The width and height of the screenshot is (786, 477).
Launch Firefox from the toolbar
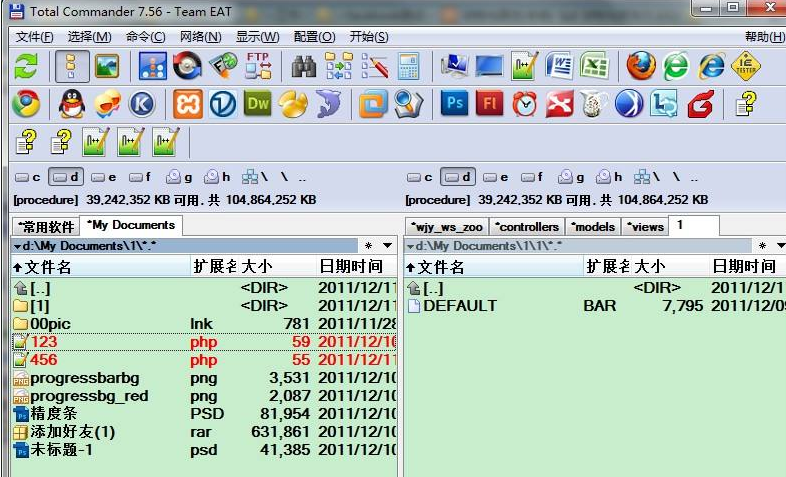click(x=641, y=66)
